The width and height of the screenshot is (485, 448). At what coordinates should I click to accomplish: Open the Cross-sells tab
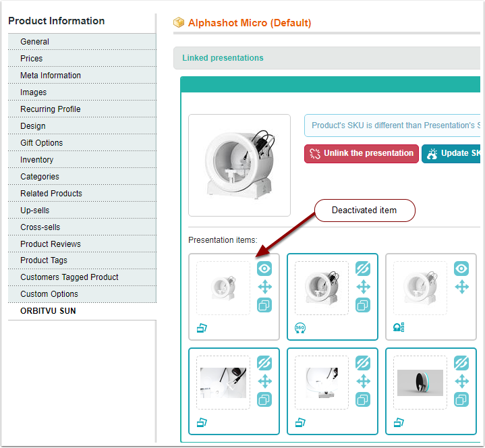point(82,227)
